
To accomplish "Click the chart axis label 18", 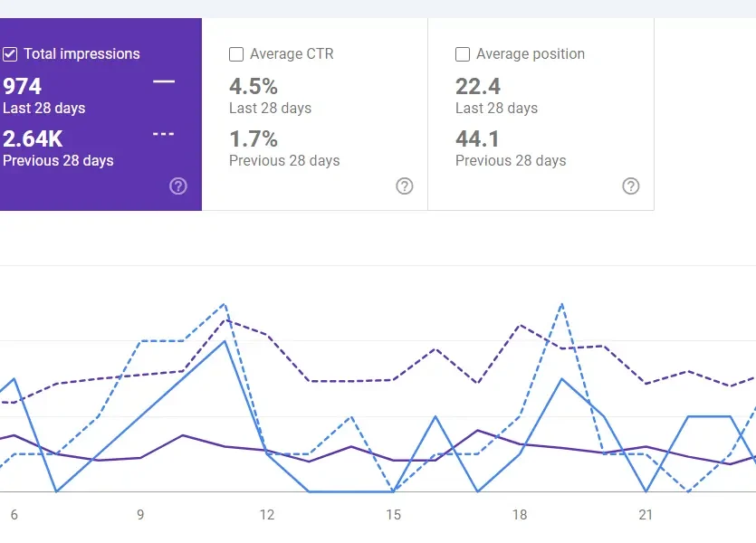I will click(520, 515).
